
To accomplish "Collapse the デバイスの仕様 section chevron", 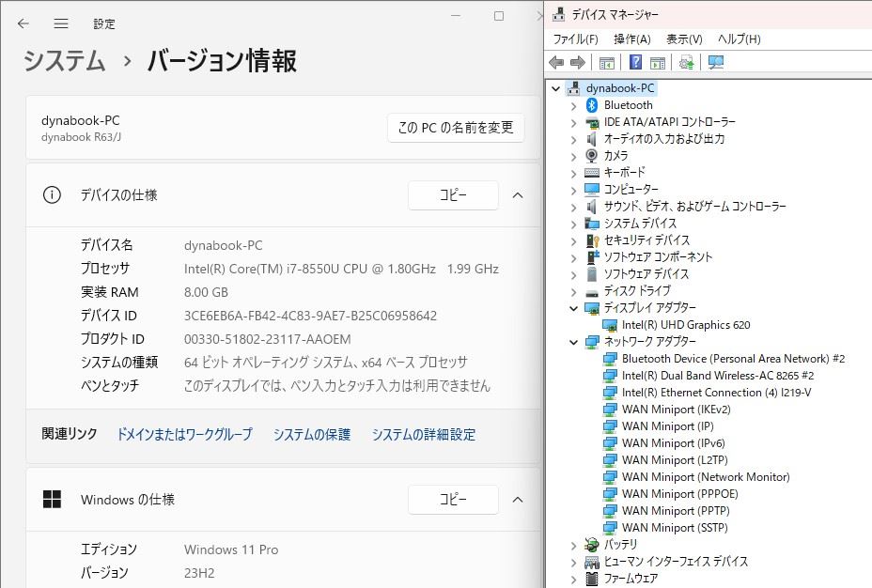I will 518,195.
